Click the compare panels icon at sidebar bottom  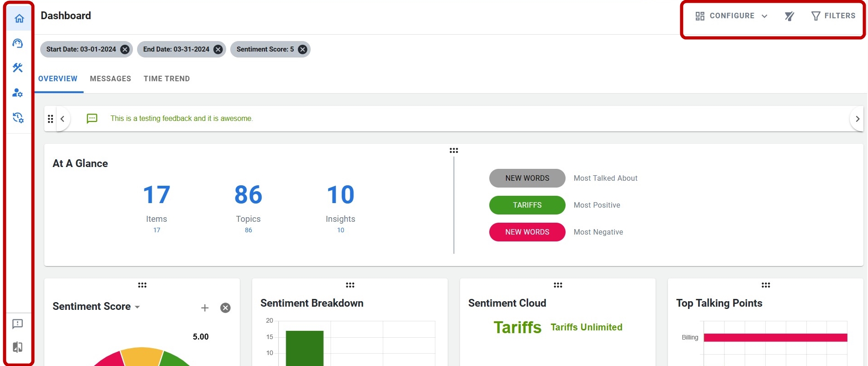pyautogui.click(x=18, y=347)
